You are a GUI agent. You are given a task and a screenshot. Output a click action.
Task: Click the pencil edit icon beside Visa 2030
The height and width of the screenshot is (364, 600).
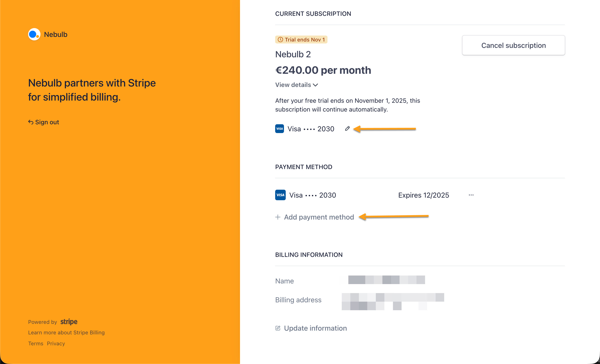[x=347, y=129]
